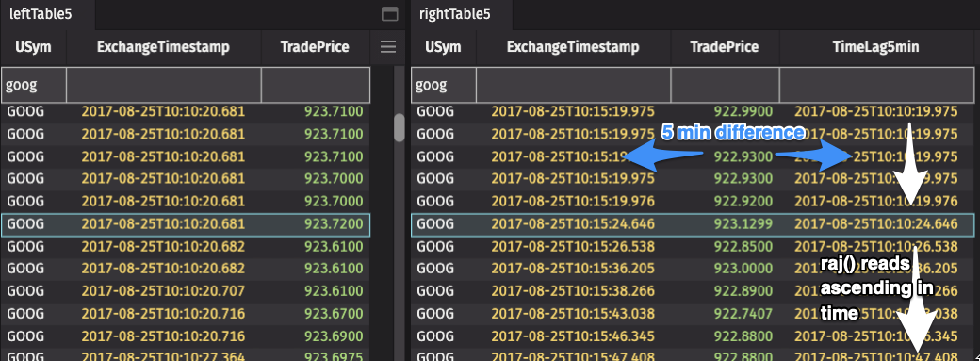
Task: Select the 922.9900 price cell in rightTable5
Action: point(743,111)
